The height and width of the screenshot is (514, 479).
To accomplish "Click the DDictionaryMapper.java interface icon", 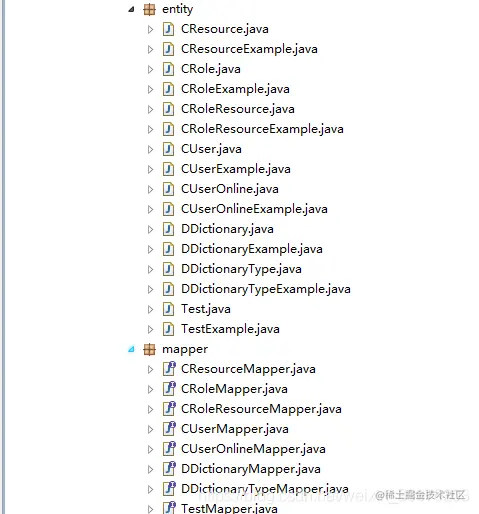I will (x=169, y=469).
